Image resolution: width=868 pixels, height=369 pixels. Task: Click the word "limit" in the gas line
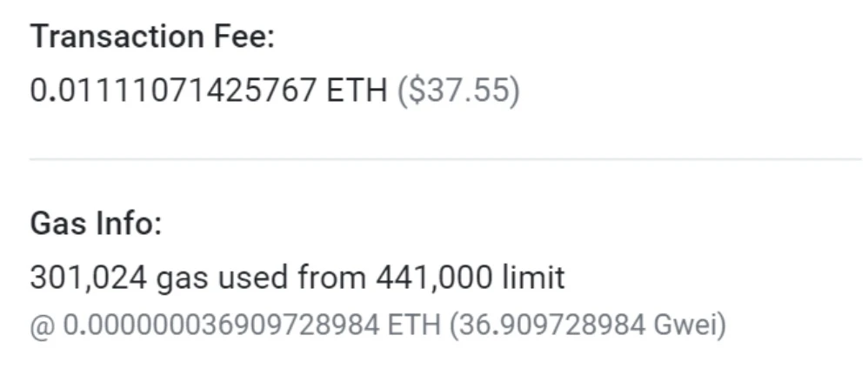(534, 278)
